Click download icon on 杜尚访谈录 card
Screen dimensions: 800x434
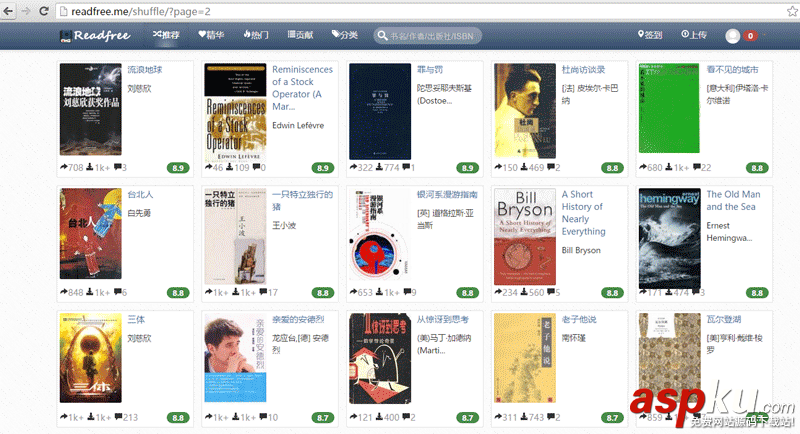[524, 167]
